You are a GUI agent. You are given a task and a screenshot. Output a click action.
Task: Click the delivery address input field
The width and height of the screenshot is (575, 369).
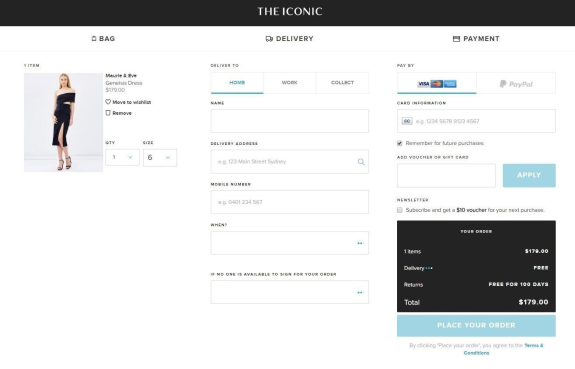pyautogui.click(x=289, y=162)
